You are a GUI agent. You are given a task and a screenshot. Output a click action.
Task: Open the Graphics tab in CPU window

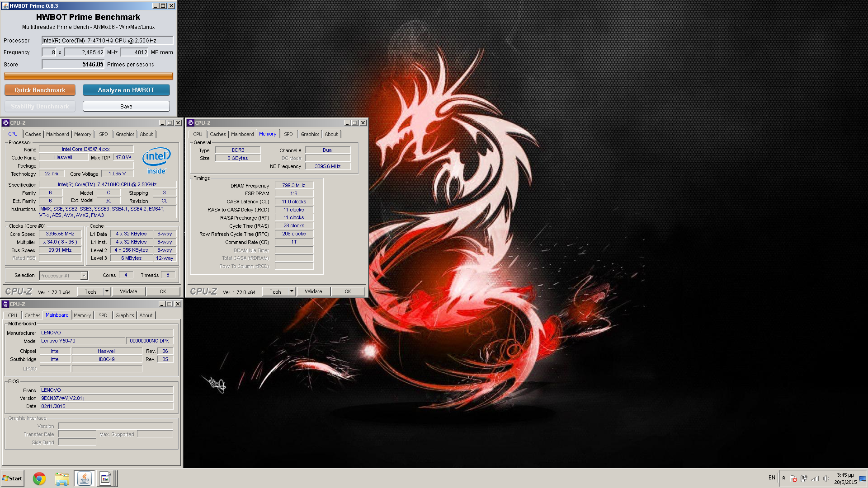125,134
